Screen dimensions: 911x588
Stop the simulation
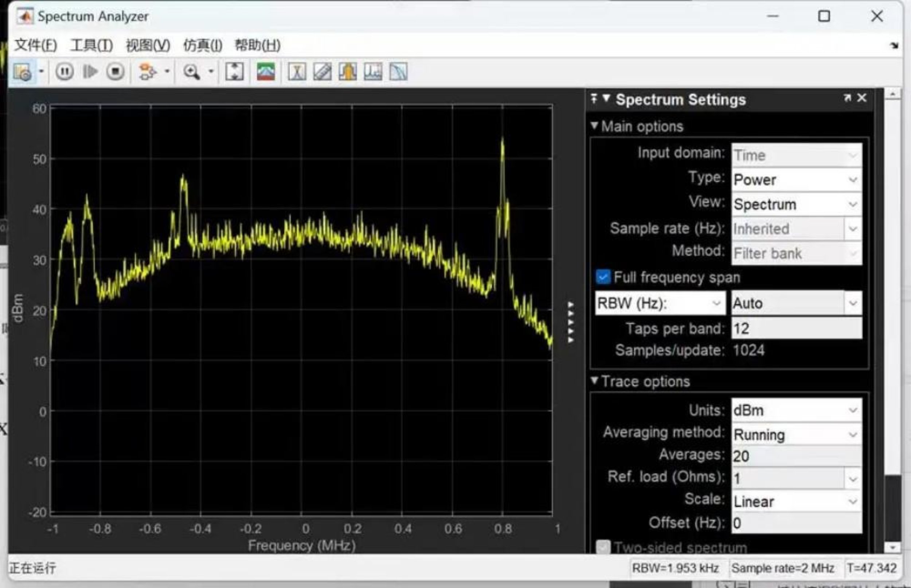pos(116,72)
